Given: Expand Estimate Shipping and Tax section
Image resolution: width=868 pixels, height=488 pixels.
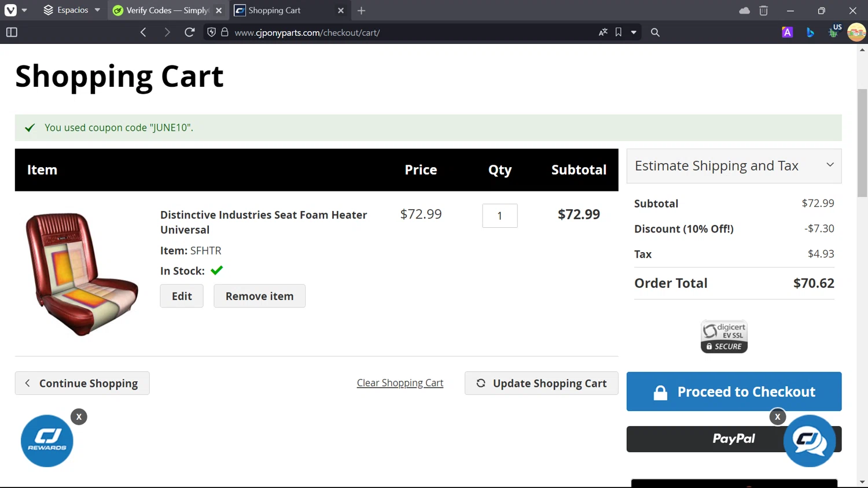Looking at the screenshot, I should 734,166.
